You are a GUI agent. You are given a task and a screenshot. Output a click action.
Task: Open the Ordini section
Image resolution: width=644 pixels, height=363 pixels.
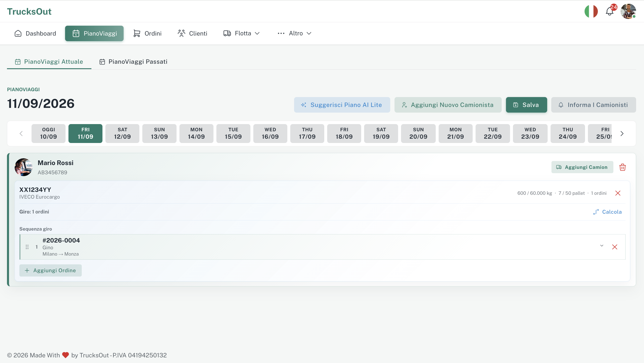(x=147, y=33)
